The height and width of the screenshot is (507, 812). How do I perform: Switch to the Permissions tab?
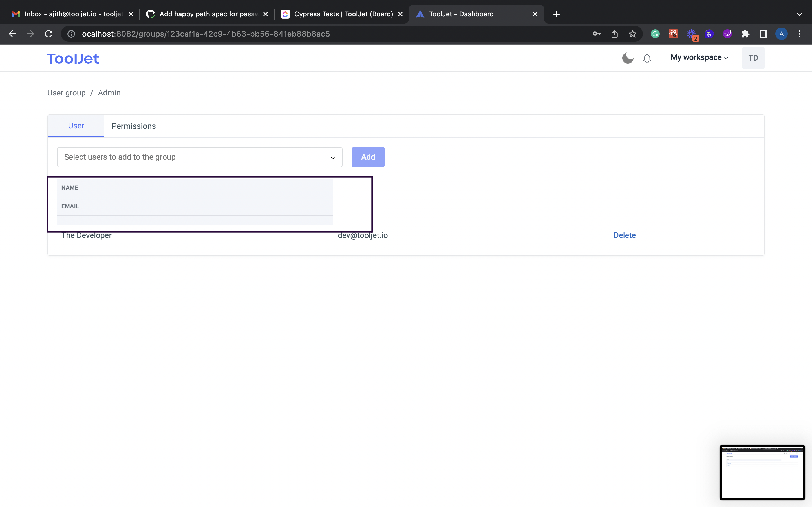(x=134, y=126)
